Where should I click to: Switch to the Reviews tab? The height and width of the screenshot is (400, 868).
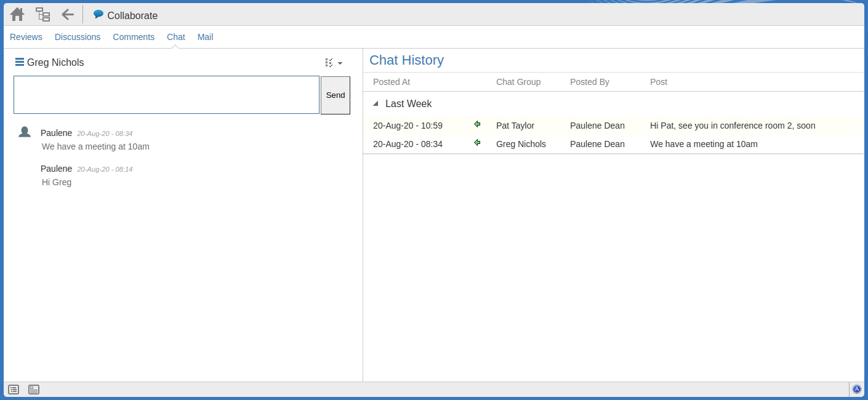coord(26,37)
